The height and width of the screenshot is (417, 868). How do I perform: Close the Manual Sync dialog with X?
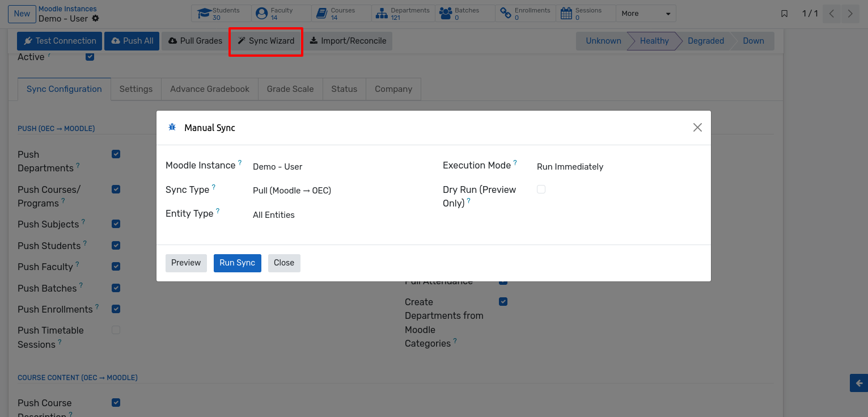click(x=697, y=128)
